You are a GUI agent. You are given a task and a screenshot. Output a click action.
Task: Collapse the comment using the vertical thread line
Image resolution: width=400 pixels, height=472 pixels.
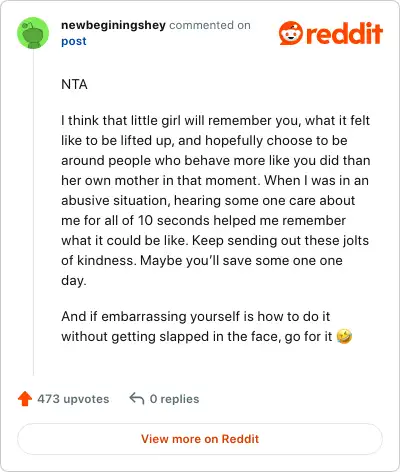(33, 213)
